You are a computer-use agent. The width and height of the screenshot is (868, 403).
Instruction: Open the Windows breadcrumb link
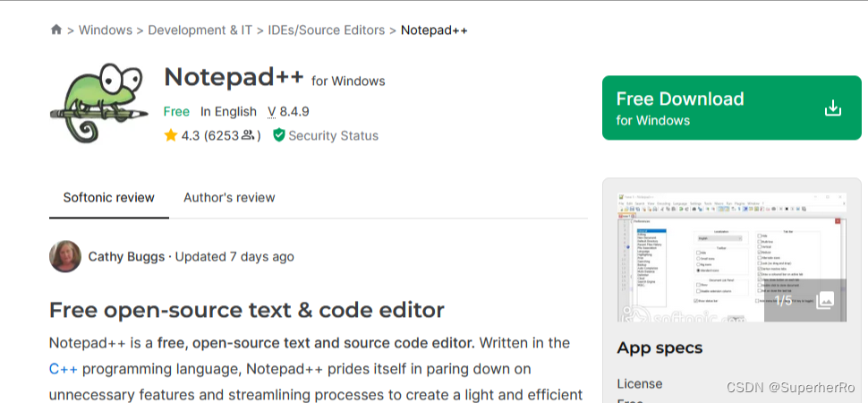pos(106,30)
